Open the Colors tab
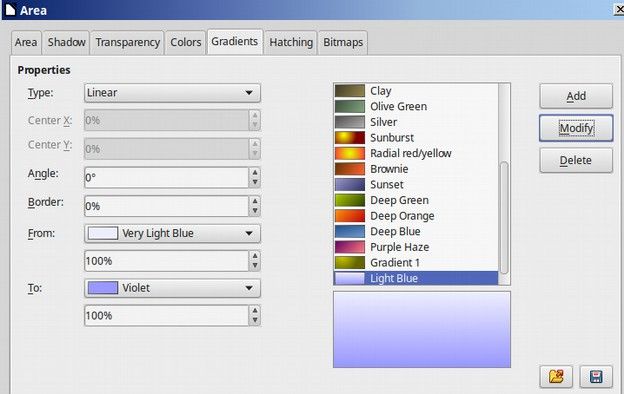Screen dimensions: 624x394 click(185, 42)
